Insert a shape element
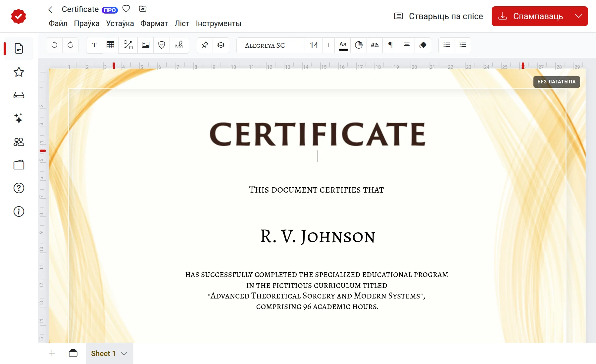596x364 pixels. coord(128,45)
